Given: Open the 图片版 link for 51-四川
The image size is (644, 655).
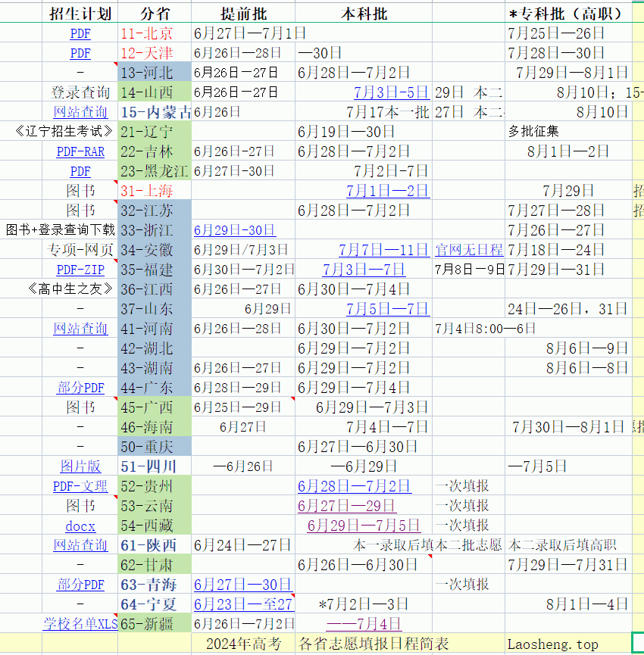Looking at the screenshot, I should coord(80,466).
